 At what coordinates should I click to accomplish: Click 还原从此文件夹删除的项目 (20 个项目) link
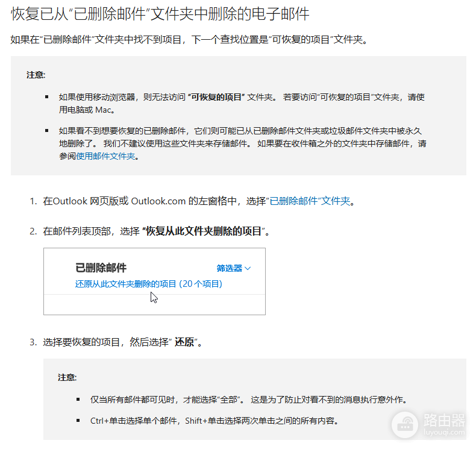[149, 284]
